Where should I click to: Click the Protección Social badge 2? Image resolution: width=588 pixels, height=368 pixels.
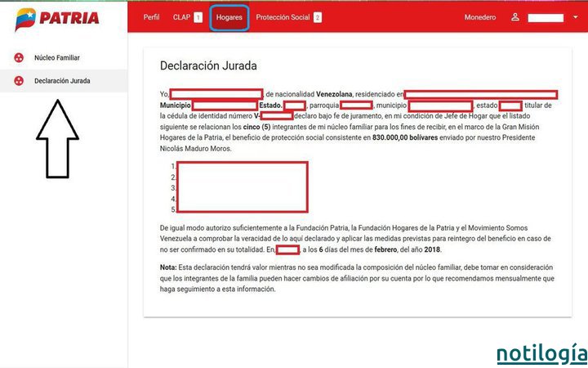click(x=318, y=17)
